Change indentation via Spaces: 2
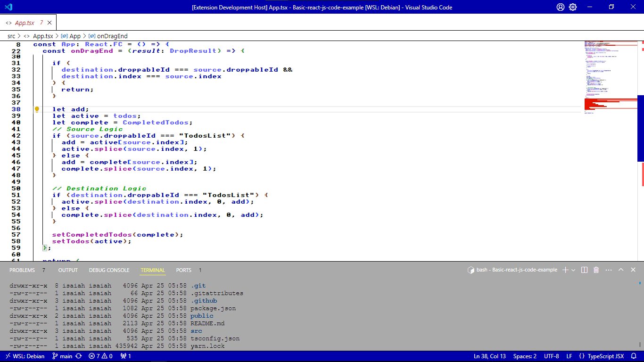The width and height of the screenshot is (644, 362). point(525,356)
